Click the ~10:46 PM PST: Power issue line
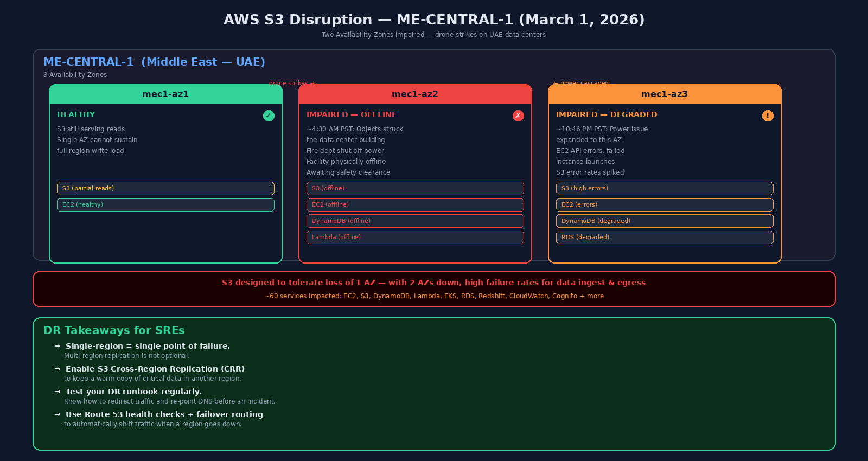The image size is (868, 461). point(602,129)
